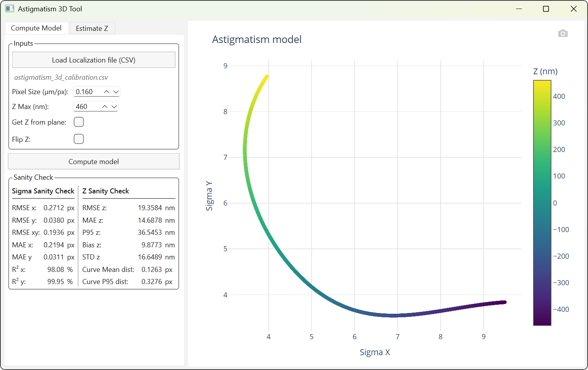Enable the Get Z from plane option
This screenshot has width=588, height=370.
(79, 122)
